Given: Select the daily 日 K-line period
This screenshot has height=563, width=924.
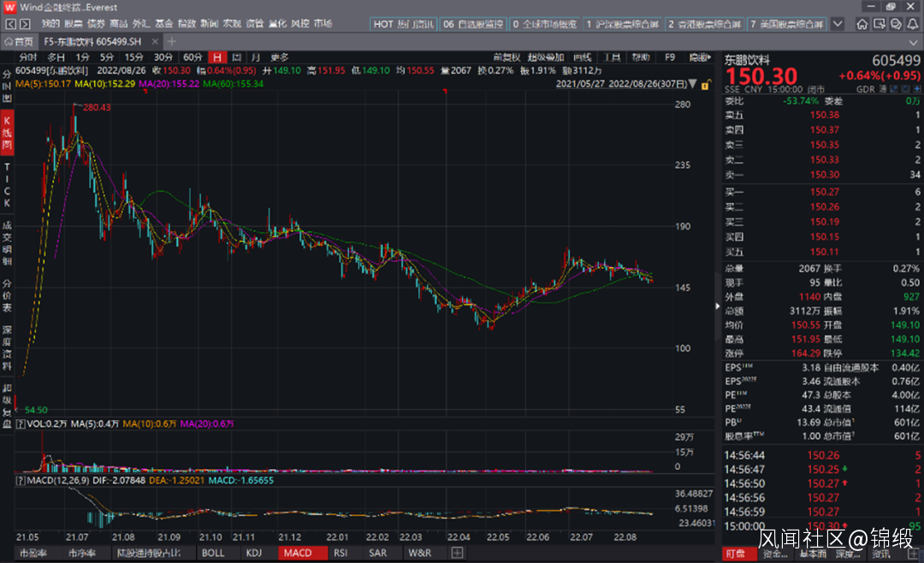Looking at the screenshot, I should pyautogui.click(x=217, y=57).
